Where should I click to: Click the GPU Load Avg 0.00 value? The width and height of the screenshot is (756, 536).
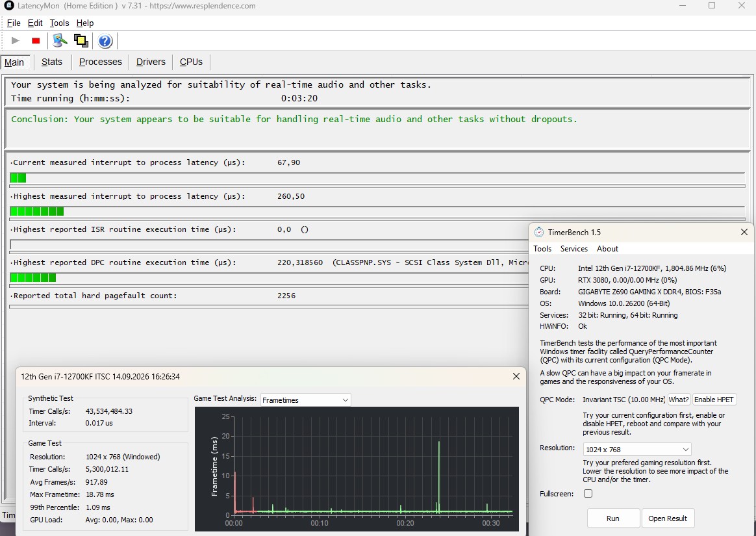119,520
